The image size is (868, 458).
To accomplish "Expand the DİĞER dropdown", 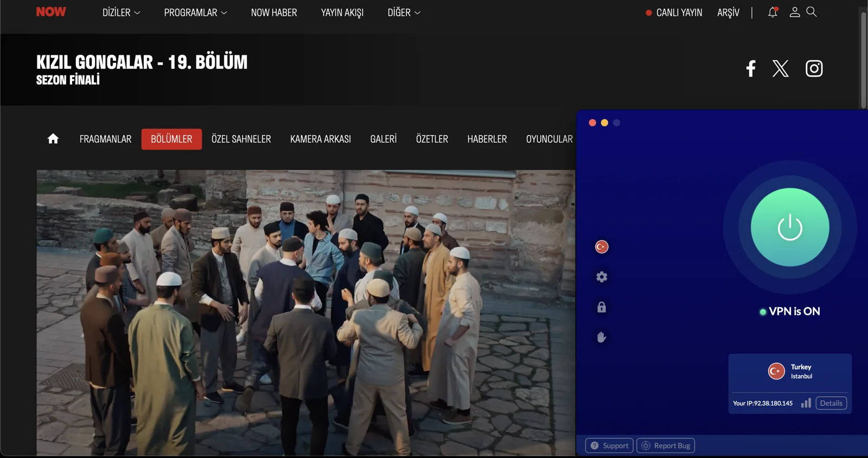I will [404, 12].
